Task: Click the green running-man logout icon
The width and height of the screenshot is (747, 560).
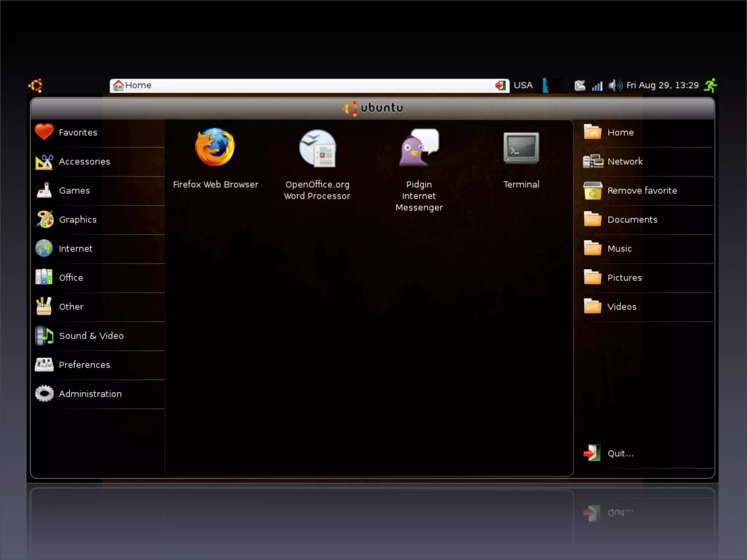Action: pos(710,85)
